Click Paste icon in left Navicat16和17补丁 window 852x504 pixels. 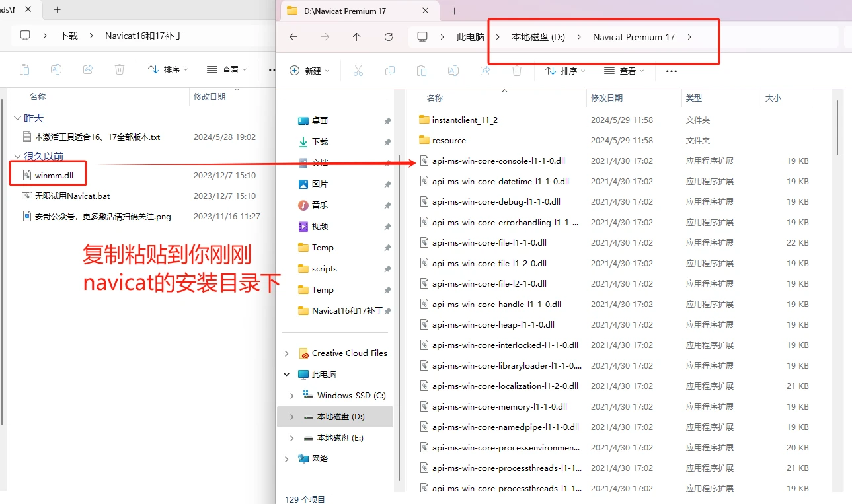click(24, 69)
